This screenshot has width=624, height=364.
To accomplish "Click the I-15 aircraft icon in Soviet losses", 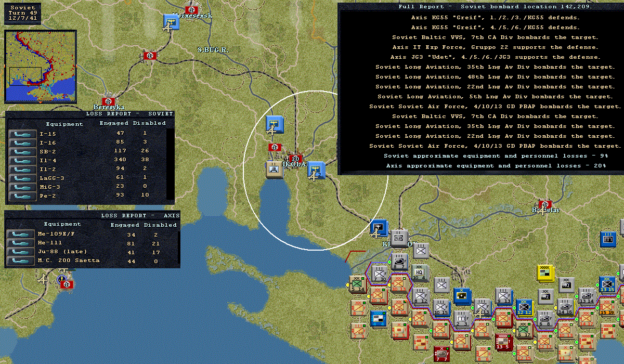I will tap(22, 134).
